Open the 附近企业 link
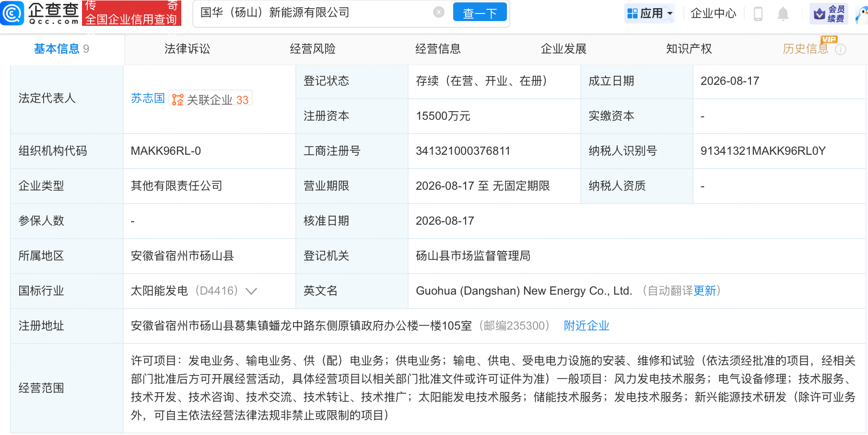The height and width of the screenshot is (435, 868). click(586, 326)
